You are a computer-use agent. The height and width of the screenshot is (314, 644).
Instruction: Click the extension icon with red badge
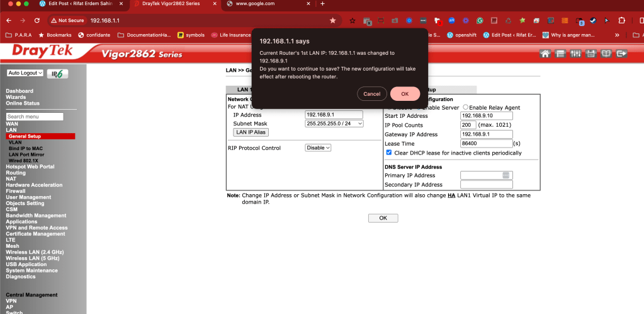click(x=438, y=21)
